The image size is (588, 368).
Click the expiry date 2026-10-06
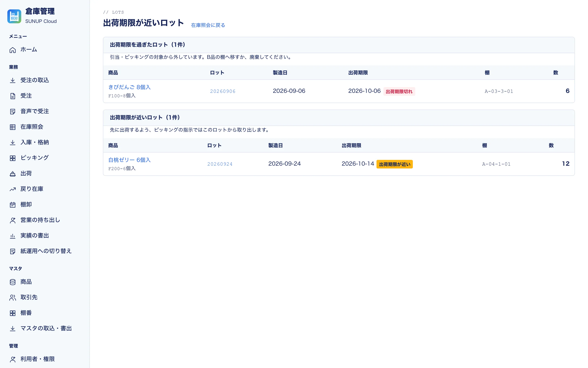tap(364, 91)
